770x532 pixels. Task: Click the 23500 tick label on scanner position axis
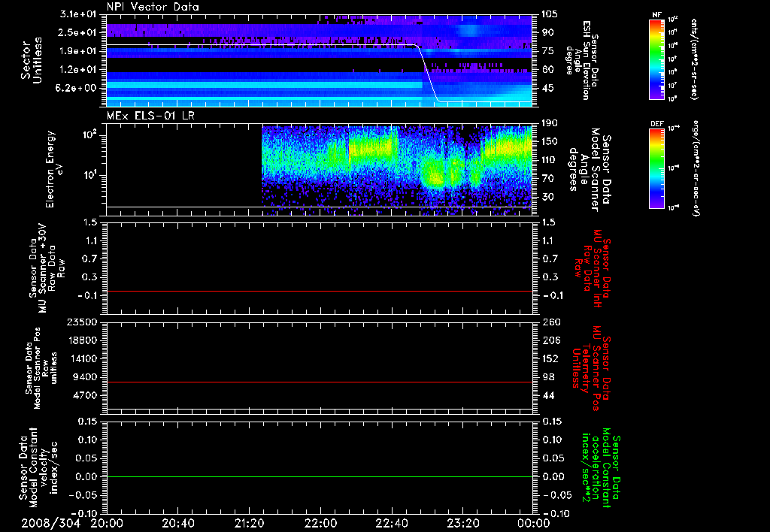[82, 322]
